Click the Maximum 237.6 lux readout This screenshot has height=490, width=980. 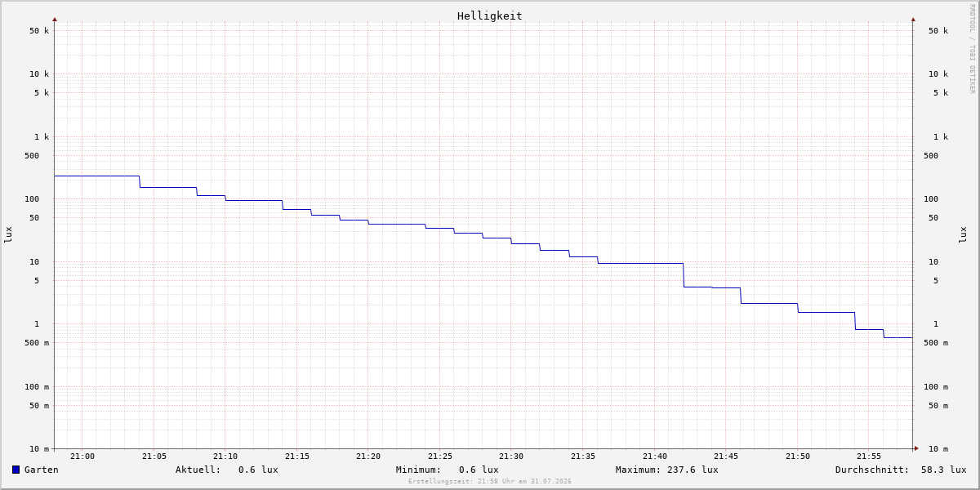(x=667, y=470)
